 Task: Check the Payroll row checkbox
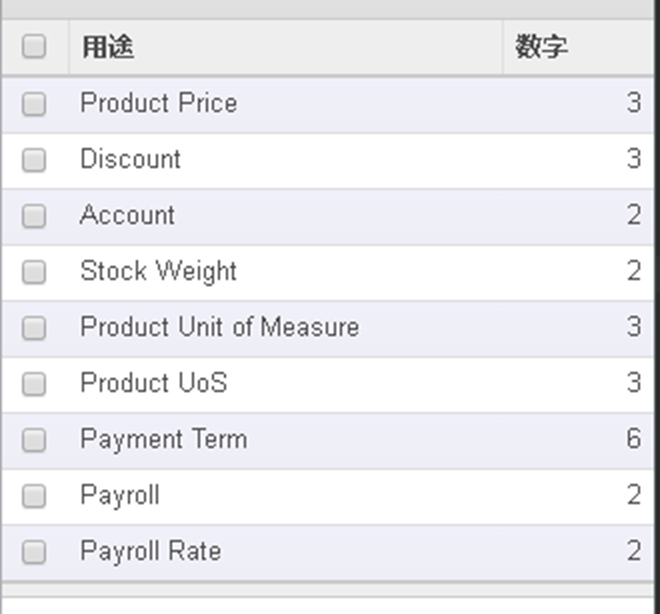[34, 496]
